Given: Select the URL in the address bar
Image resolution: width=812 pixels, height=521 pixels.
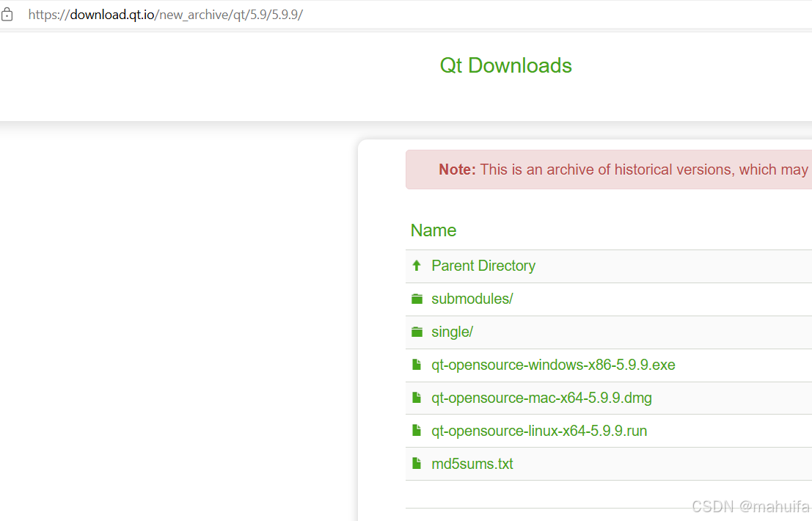Looking at the screenshot, I should point(165,15).
